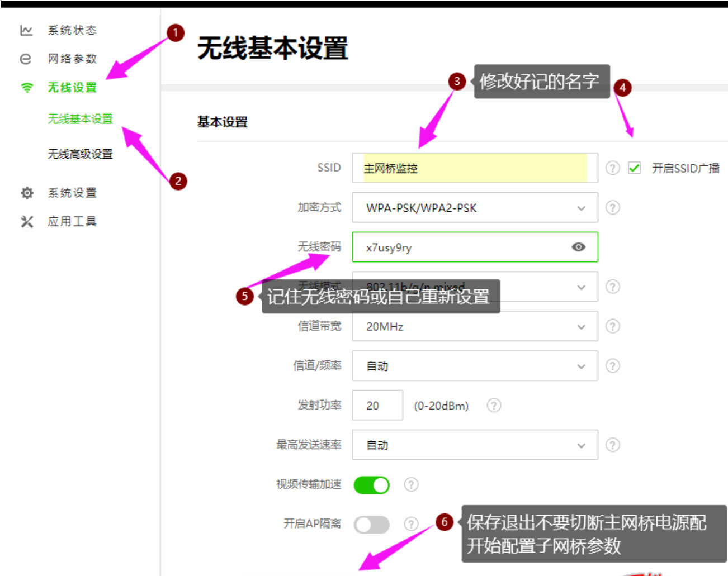Image resolution: width=728 pixels, height=576 pixels.
Task: Open the 信道/频率 dropdown
Action: point(474,366)
